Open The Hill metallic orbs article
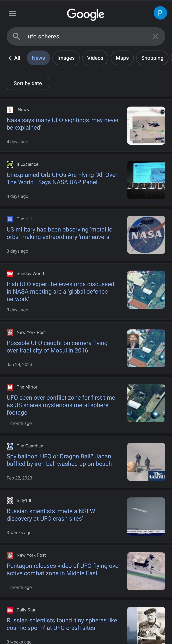The width and height of the screenshot is (172, 644). (59, 233)
